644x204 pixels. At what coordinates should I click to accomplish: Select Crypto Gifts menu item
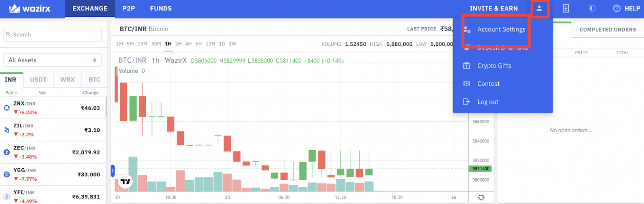[x=494, y=65]
